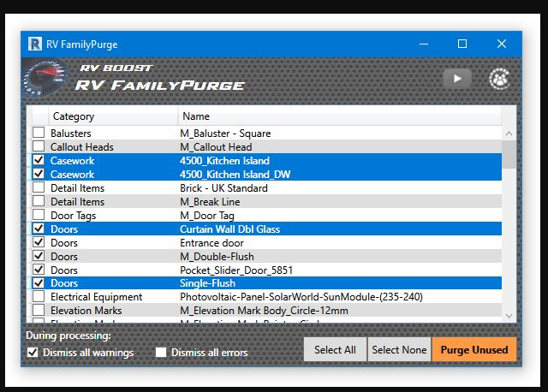Minimize the RV FamilyPurge window

(424, 44)
